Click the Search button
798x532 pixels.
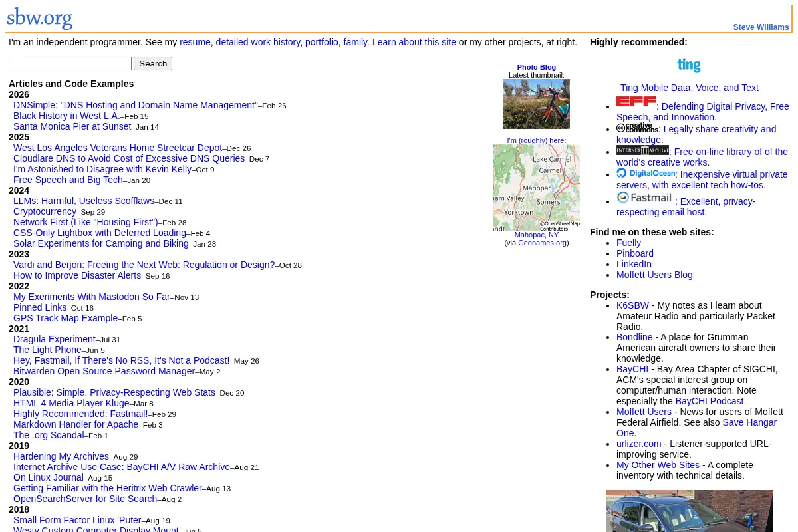(x=153, y=63)
